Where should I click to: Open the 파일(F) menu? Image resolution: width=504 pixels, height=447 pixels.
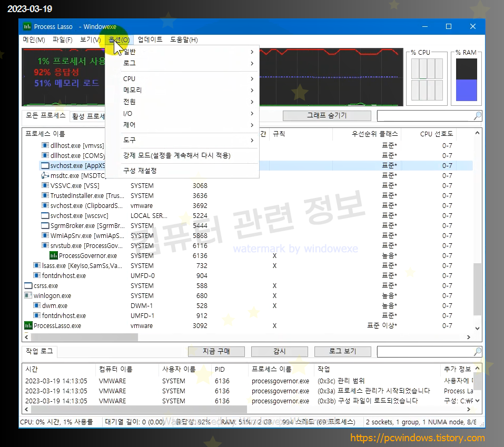pyautogui.click(x=63, y=40)
